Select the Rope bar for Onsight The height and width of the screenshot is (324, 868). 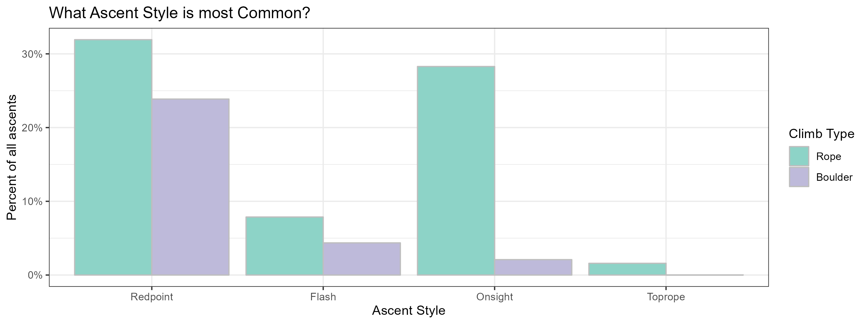[x=456, y=171]
